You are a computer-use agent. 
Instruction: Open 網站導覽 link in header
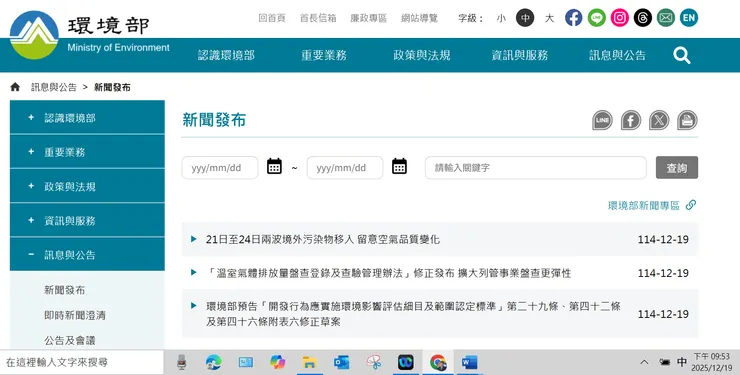420,18
